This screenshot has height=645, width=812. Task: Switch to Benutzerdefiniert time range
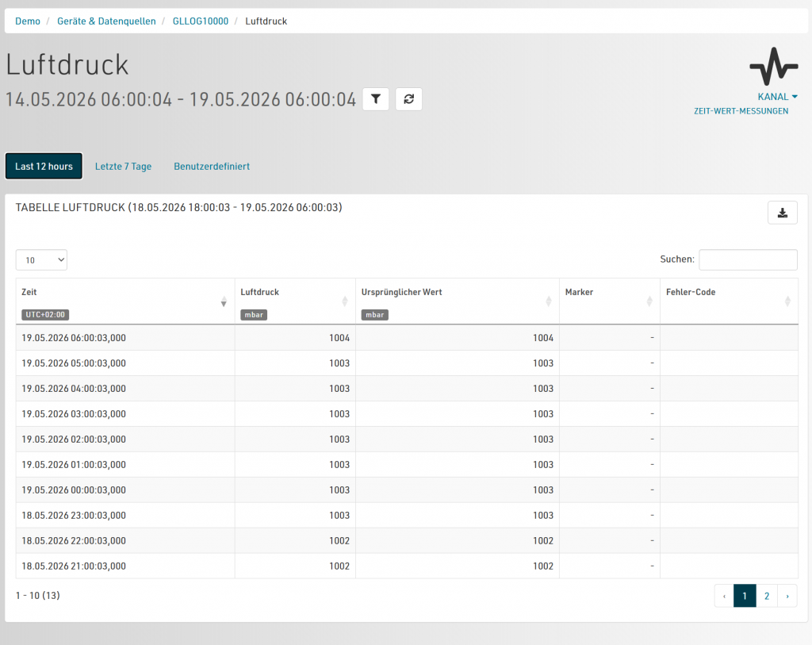212,167
